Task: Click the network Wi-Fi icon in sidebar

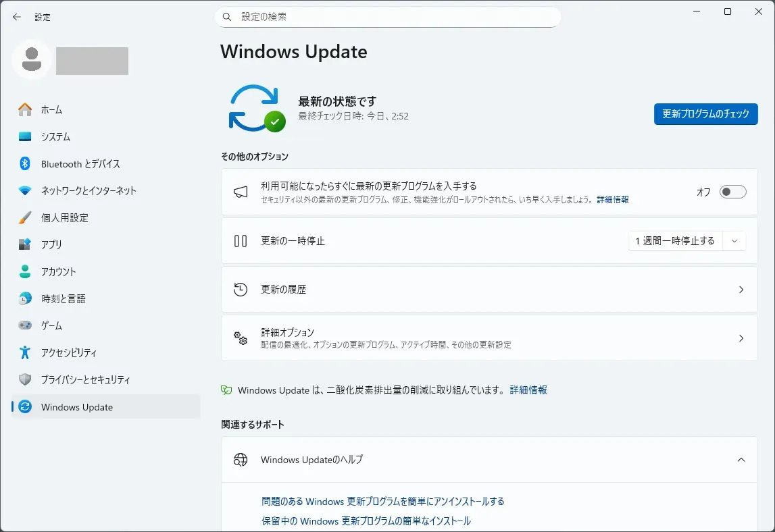Action: coord(25,190)
